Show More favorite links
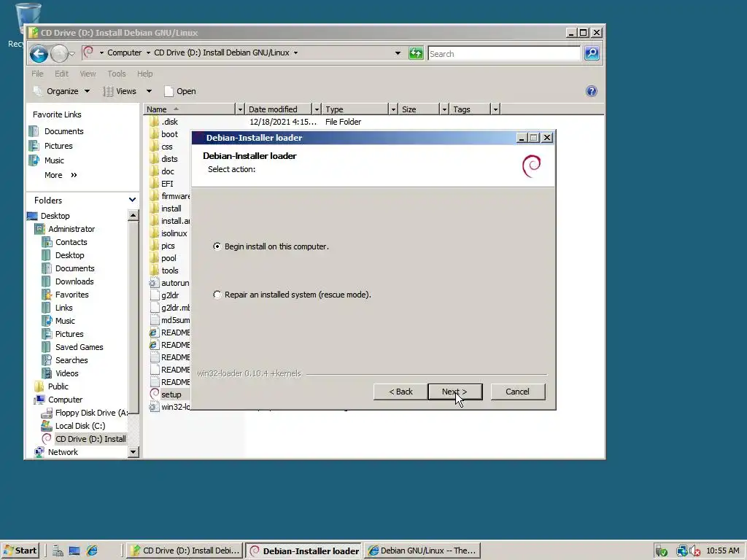This screenshot has width=747, height=560. (61, 175)
